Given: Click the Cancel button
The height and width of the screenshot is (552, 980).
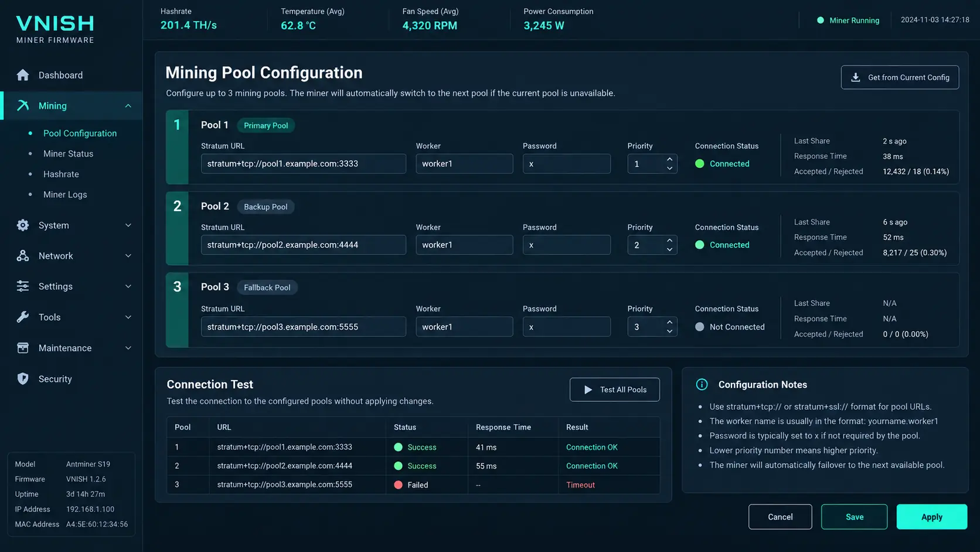Looking at the screenshot, I should click(780, 517).
